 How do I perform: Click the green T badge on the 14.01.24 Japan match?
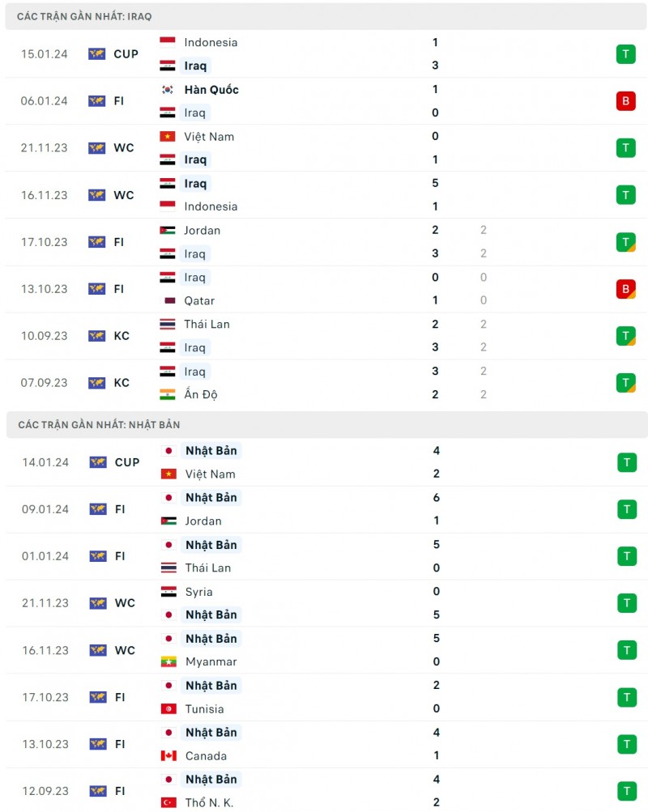[625, 462]
